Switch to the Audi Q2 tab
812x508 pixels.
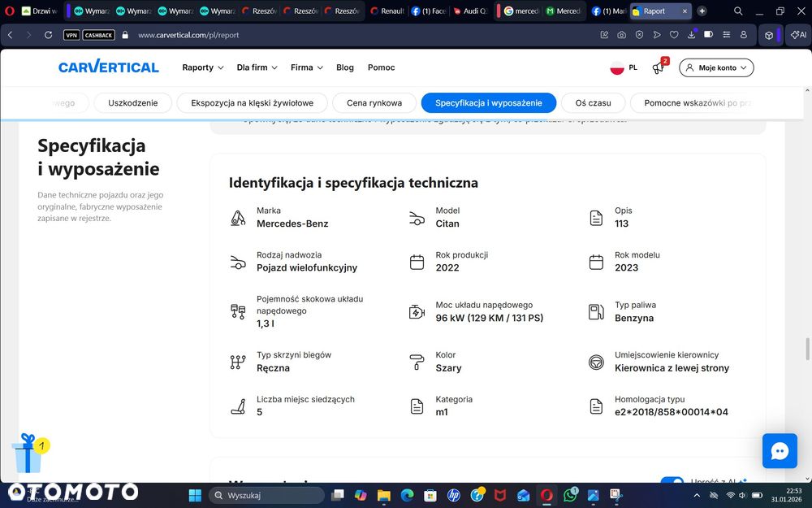(x=469, y=11)
